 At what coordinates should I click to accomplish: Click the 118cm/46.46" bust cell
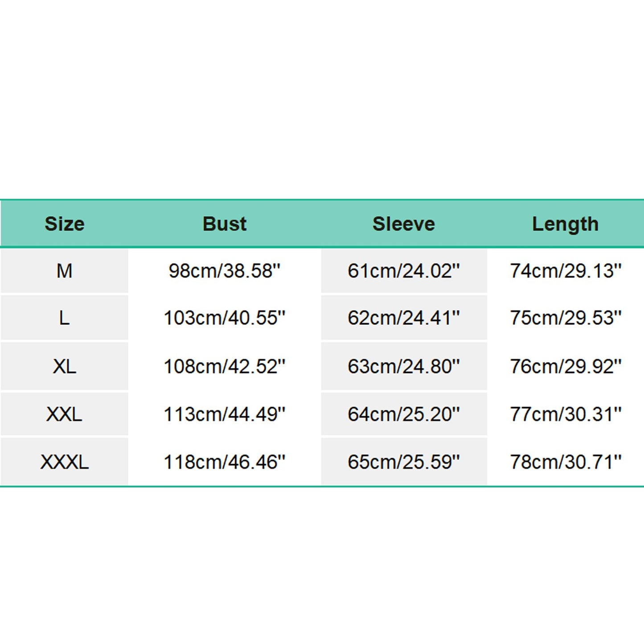click(224, 462)
